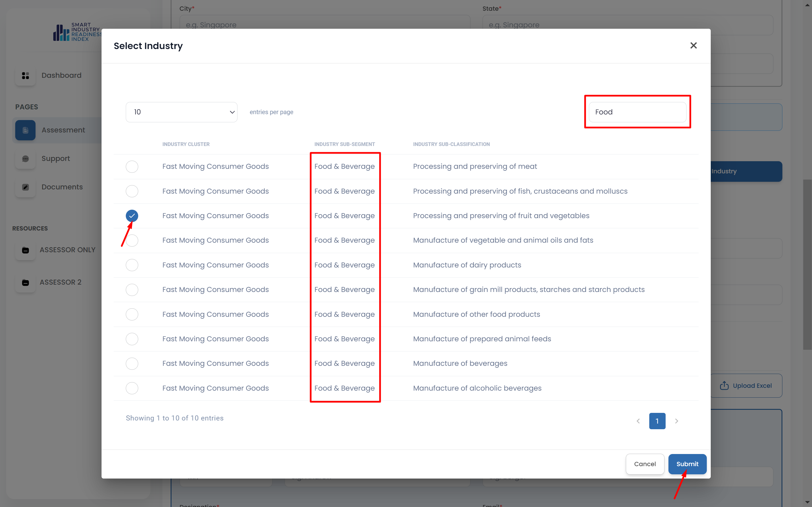Click the Support chat icon

[x=25, y=159]
